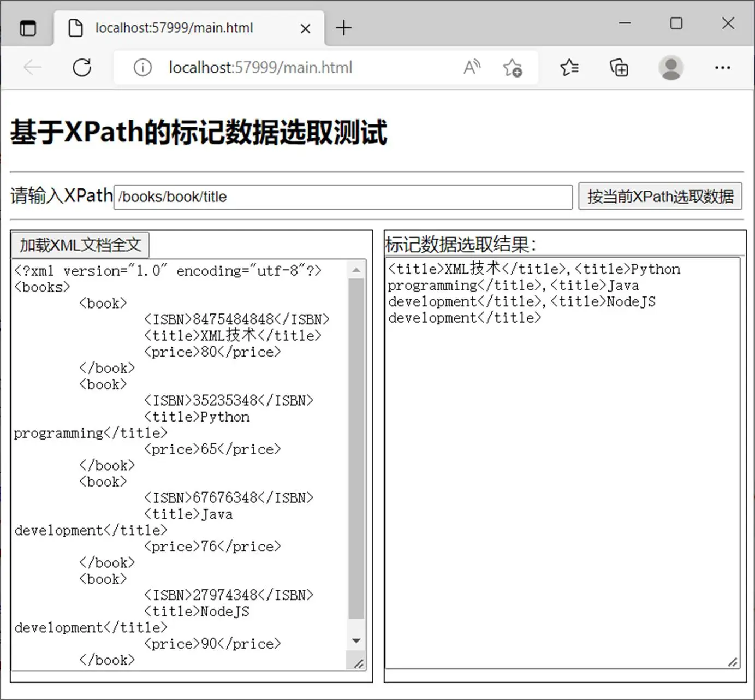The image size is (755, 700).
Task: Click the line <ISBN>8475484848</ISBN>
Action: (x=237, y=319)
